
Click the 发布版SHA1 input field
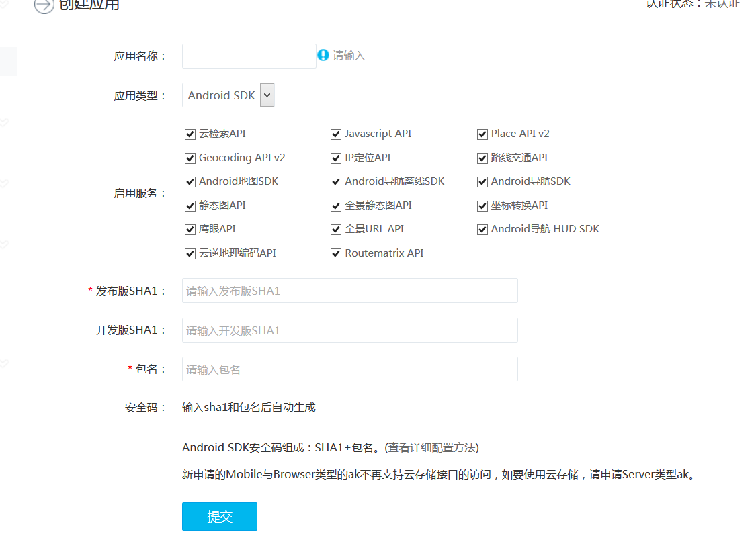click(x=350, y=291)
